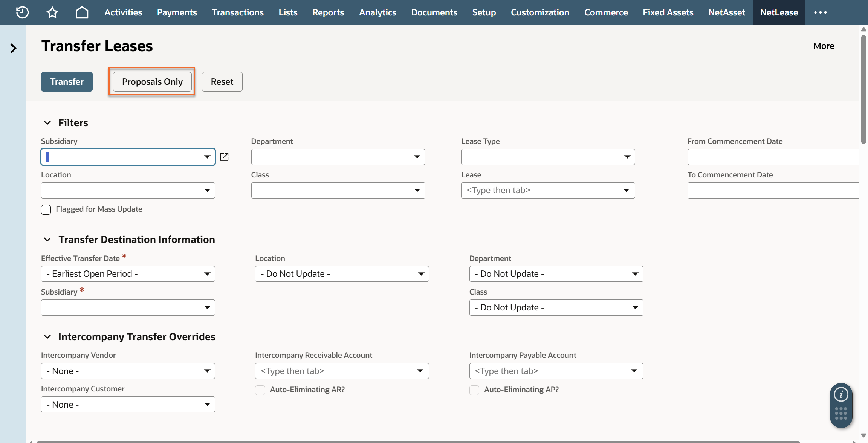Viewport: 868px width, 443px height.
Task: Click the Transfer button
Action: pos(67,82)
